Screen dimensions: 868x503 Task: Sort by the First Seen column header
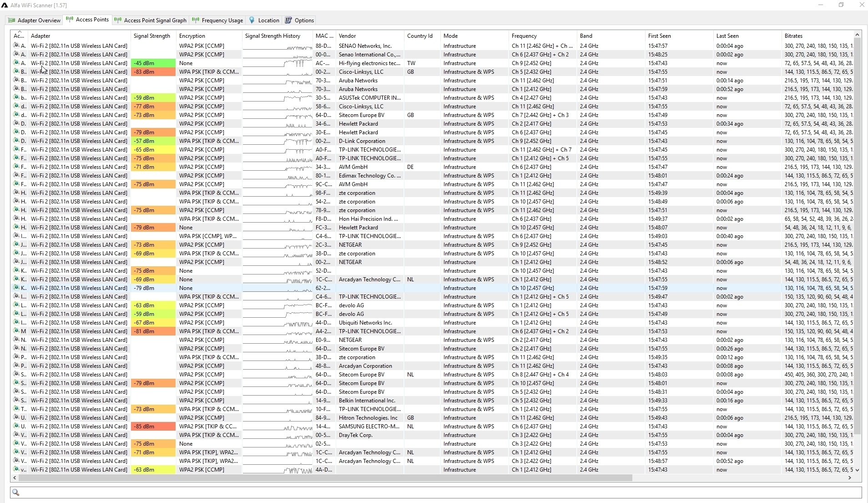pos(679,36)
